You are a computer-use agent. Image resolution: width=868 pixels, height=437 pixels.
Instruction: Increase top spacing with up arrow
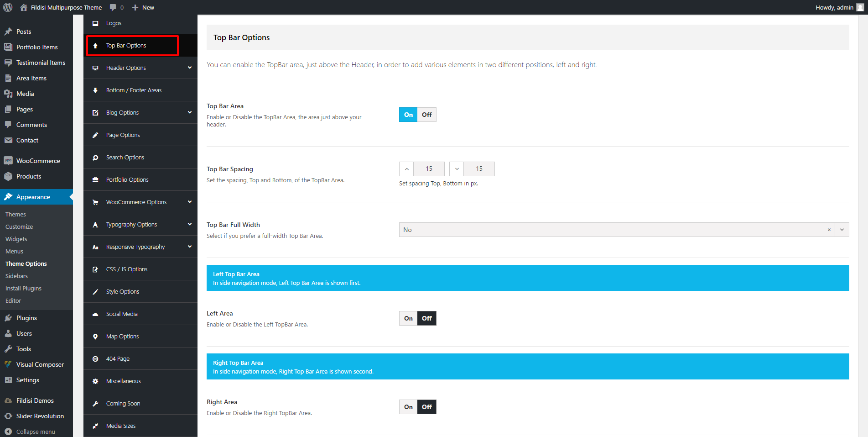[406, 169]
